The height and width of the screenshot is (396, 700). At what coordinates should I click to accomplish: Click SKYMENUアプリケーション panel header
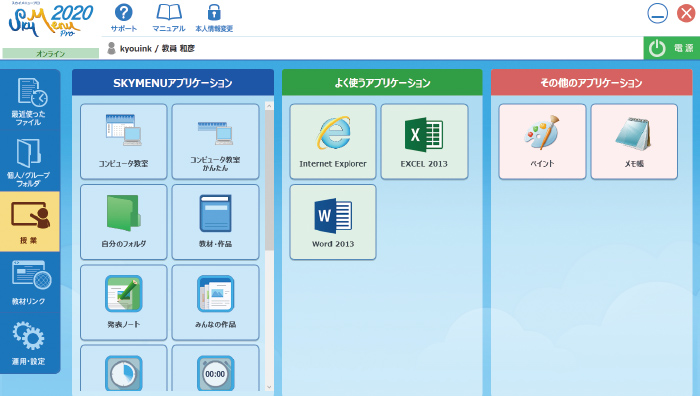[x=173, y=83]
